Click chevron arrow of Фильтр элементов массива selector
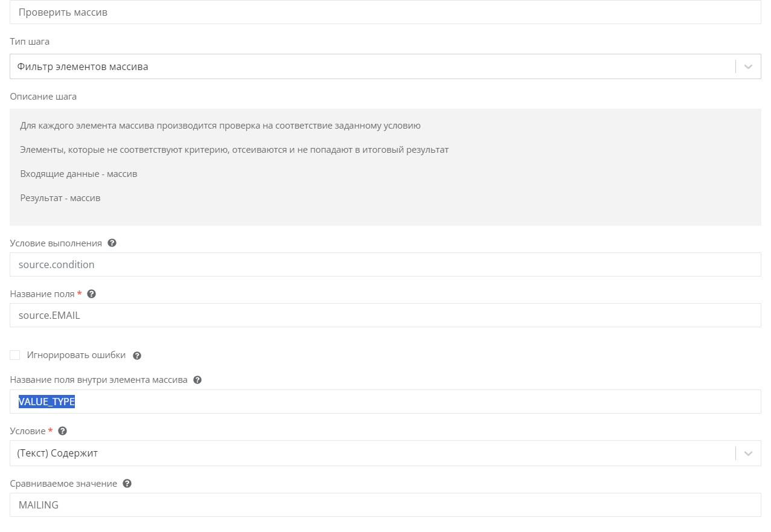The width and height of the screenshot is (771, 532). click(749, 67)
